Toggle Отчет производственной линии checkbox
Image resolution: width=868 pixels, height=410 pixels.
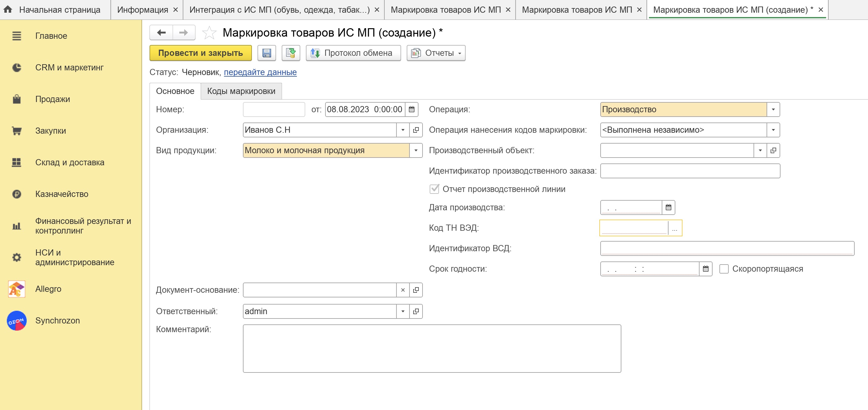tap(434, 189)
